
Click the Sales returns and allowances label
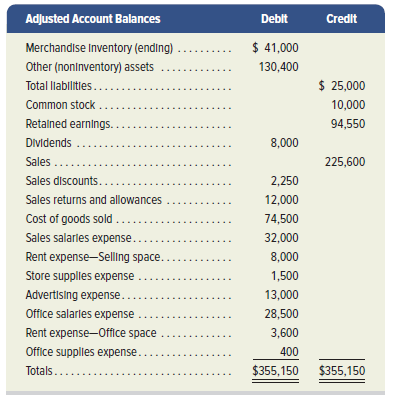pyautogui.click(x=94, y=200)
